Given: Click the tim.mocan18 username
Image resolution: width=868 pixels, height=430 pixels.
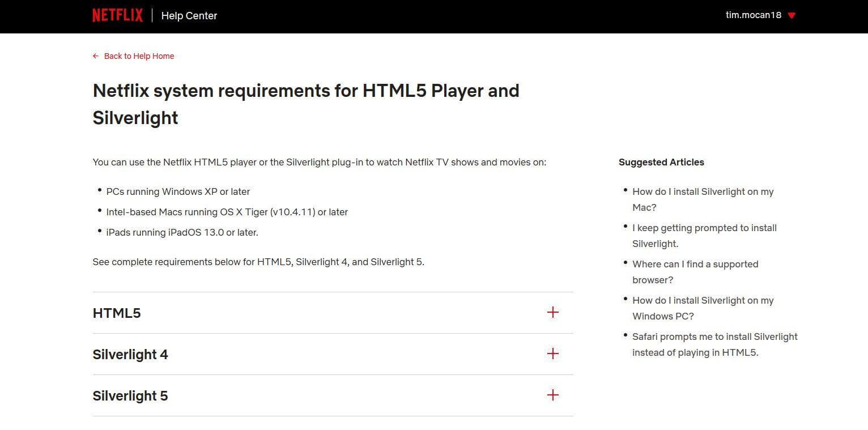Looking at the screenshot, I should click(x=754, y=15).
